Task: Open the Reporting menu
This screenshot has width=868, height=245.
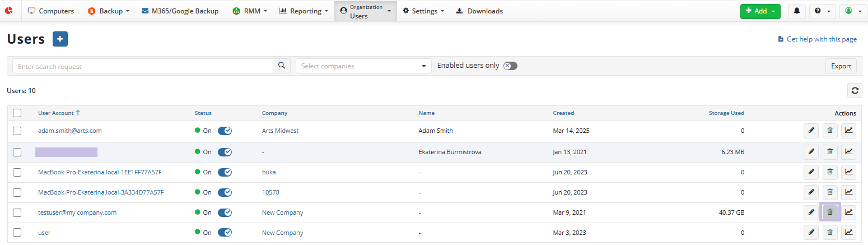Action: click(304, 11)
